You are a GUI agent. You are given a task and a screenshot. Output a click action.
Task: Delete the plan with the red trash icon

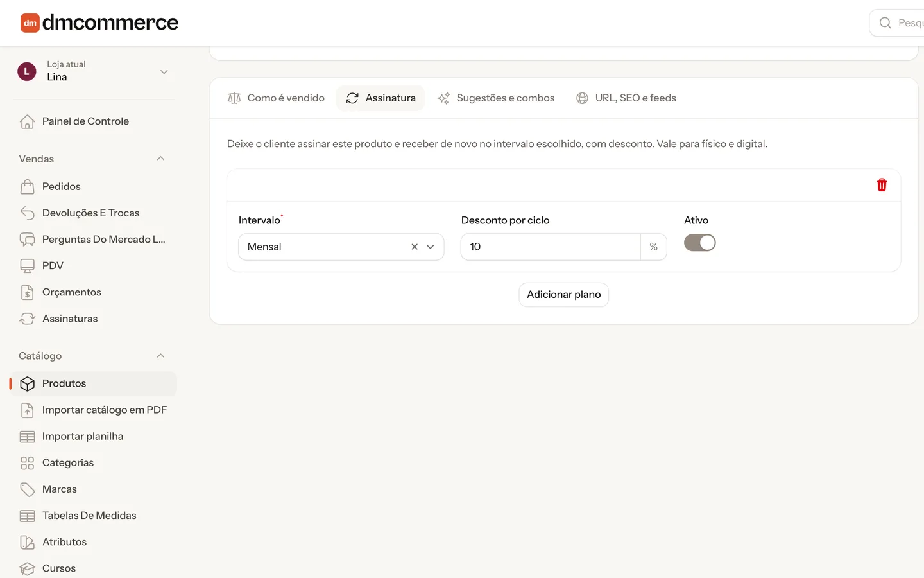tap(882, 185)
